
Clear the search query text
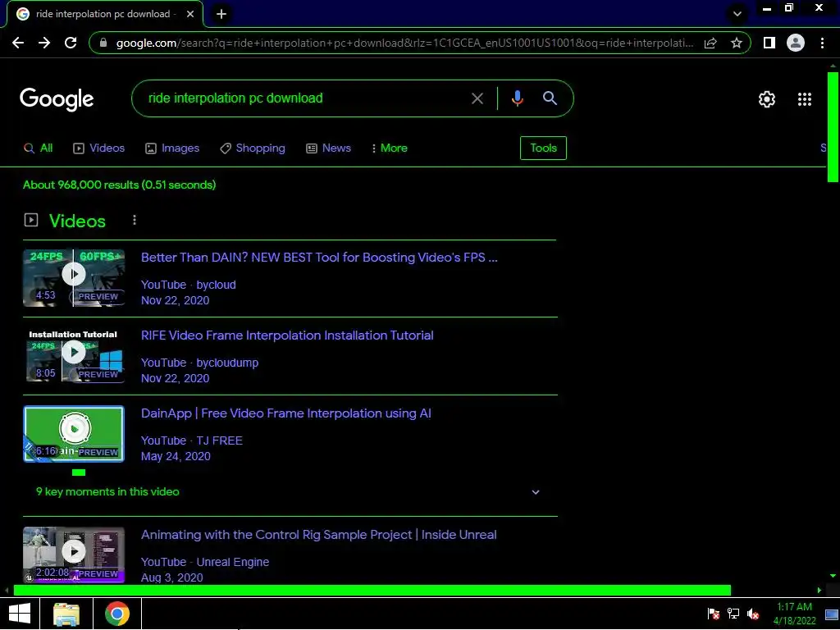[477, 98]
